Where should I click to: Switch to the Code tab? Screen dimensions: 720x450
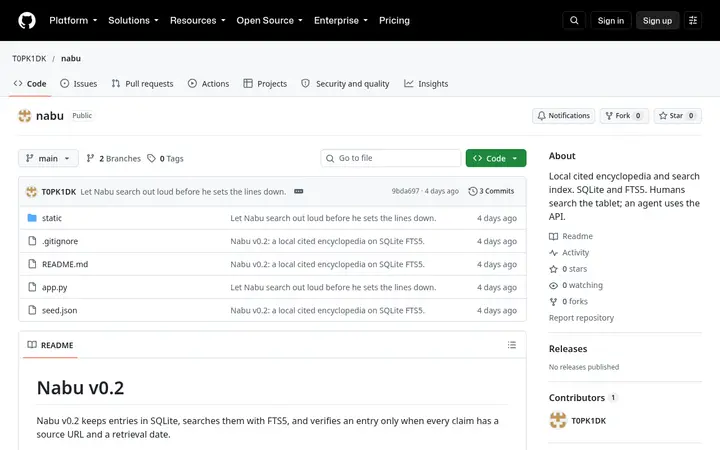(30, 84)
